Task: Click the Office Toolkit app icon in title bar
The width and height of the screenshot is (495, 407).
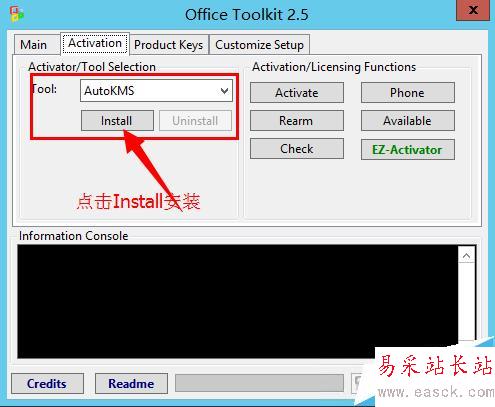Action: (17, 14)
